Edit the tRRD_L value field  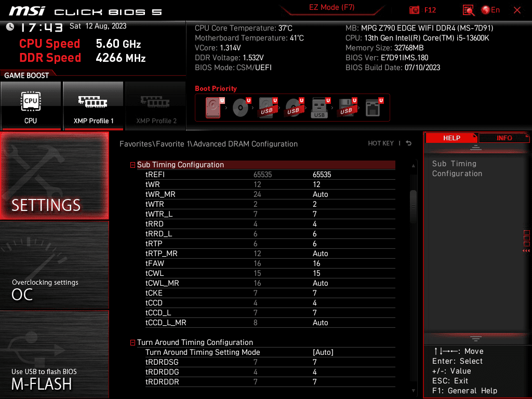[x=314, y=234]
